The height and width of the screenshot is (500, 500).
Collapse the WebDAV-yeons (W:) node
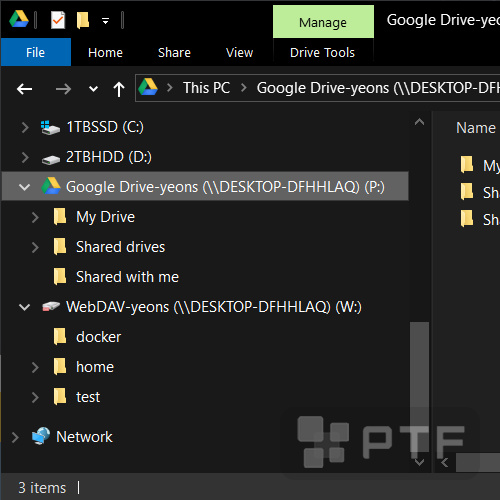pyautogui.click(x=24, y=307)
